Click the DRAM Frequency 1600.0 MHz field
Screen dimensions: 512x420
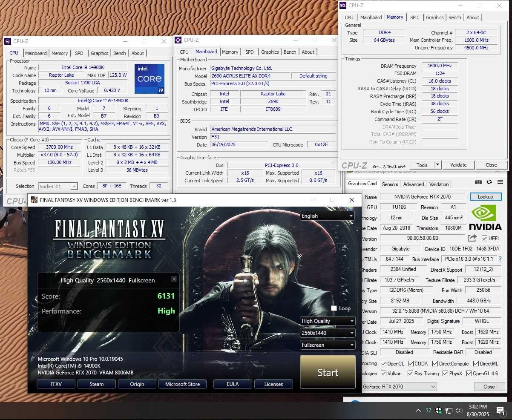tap(440, 66)
